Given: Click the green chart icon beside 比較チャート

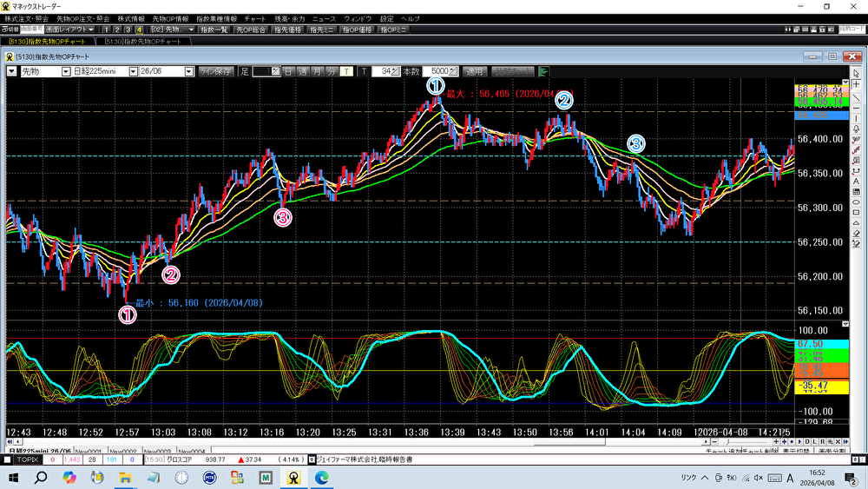Looking at the screenshot, I should point(544,71).
